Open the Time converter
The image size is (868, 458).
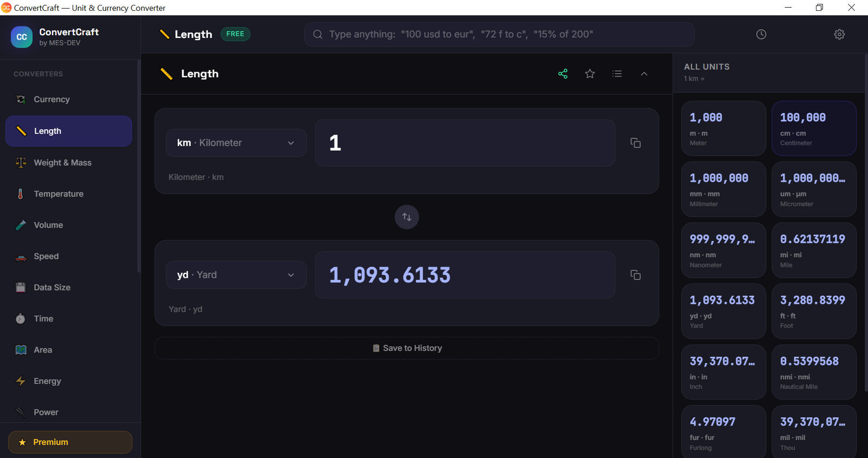click(69, 319)
